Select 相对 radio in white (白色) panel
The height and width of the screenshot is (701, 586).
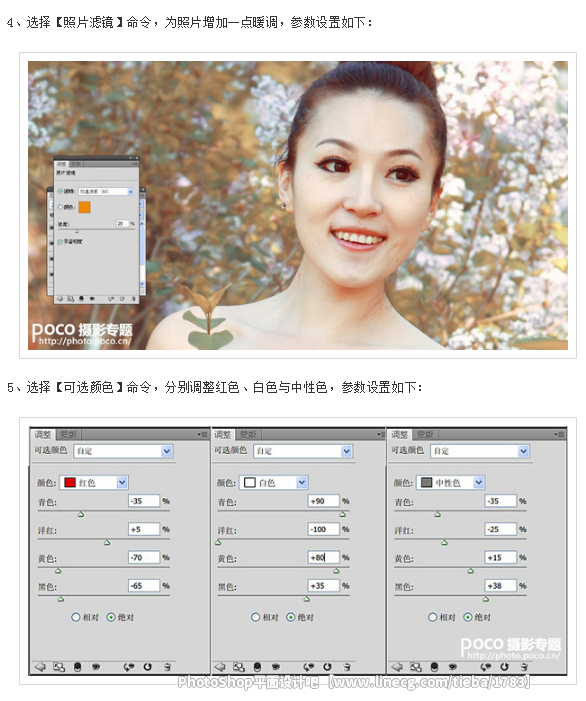pos(255,617)
